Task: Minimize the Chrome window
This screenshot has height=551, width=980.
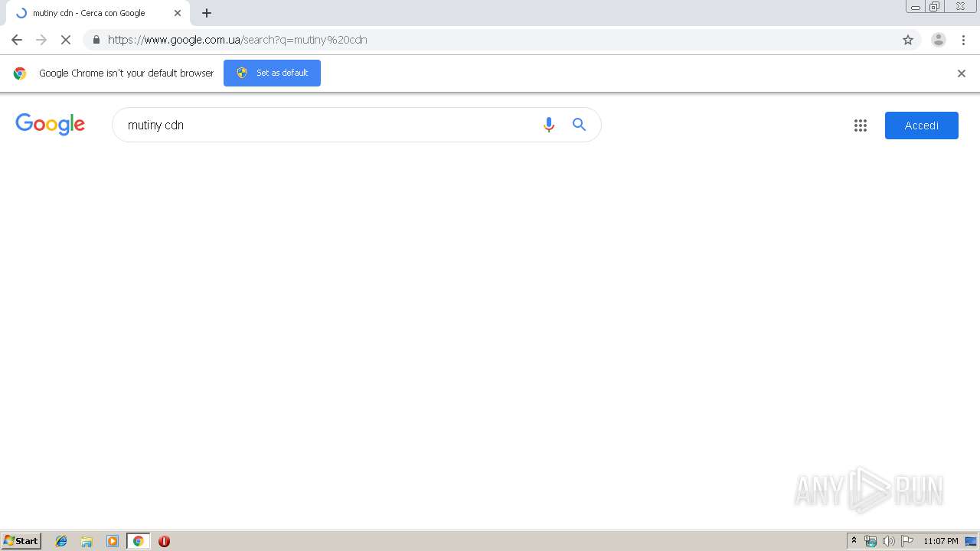Action: (x=916, y=7)
